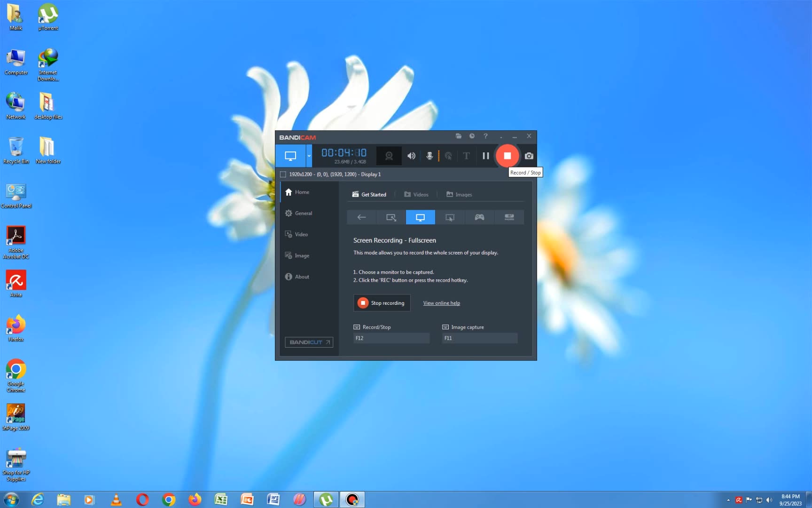Open the Avira tray icon
Viewport: 812px width, 508px height.
(739, 500)
